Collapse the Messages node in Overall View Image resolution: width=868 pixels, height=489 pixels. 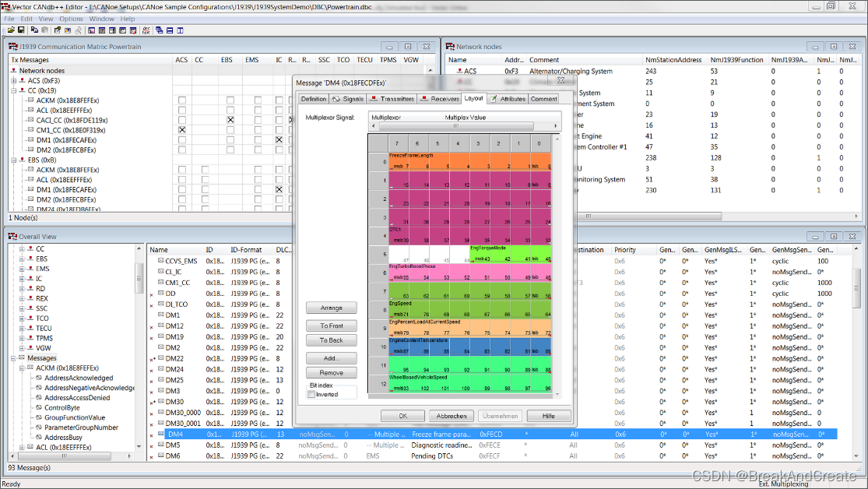[13, 358]
